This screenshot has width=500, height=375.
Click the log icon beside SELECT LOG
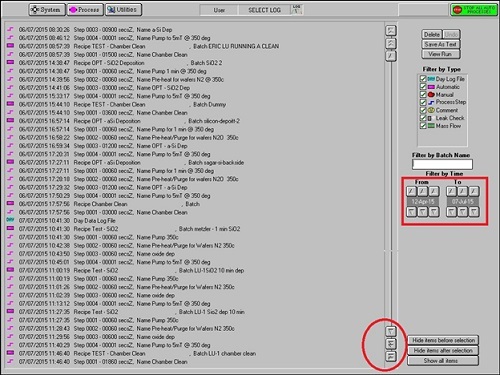click(296, 10)
